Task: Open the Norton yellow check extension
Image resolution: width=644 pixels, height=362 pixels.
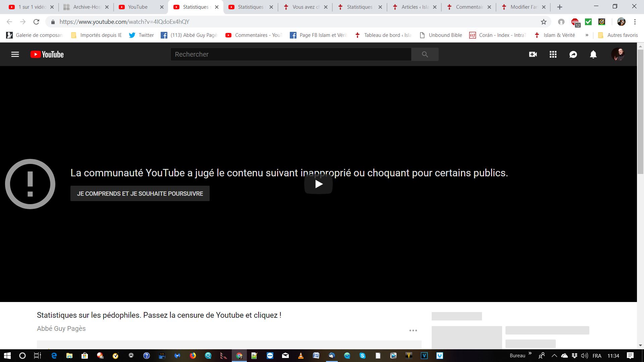Action: (x=602, y=22)
